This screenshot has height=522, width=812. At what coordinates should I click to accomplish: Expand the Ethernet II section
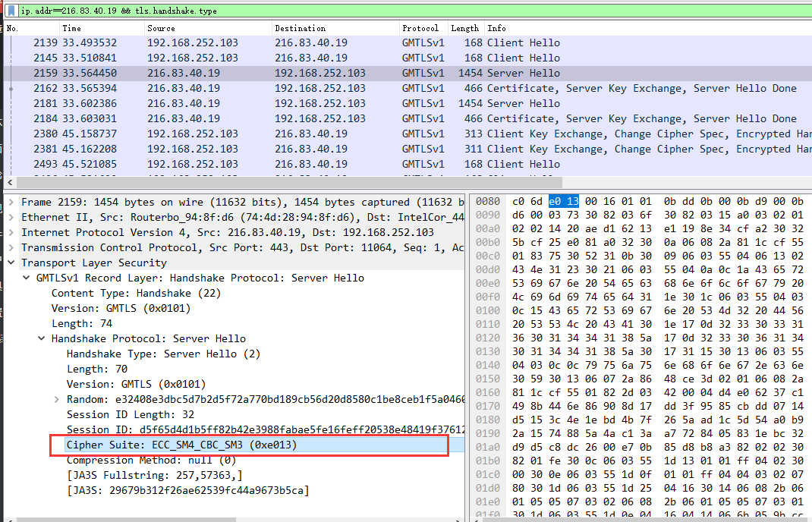point(11,217)
